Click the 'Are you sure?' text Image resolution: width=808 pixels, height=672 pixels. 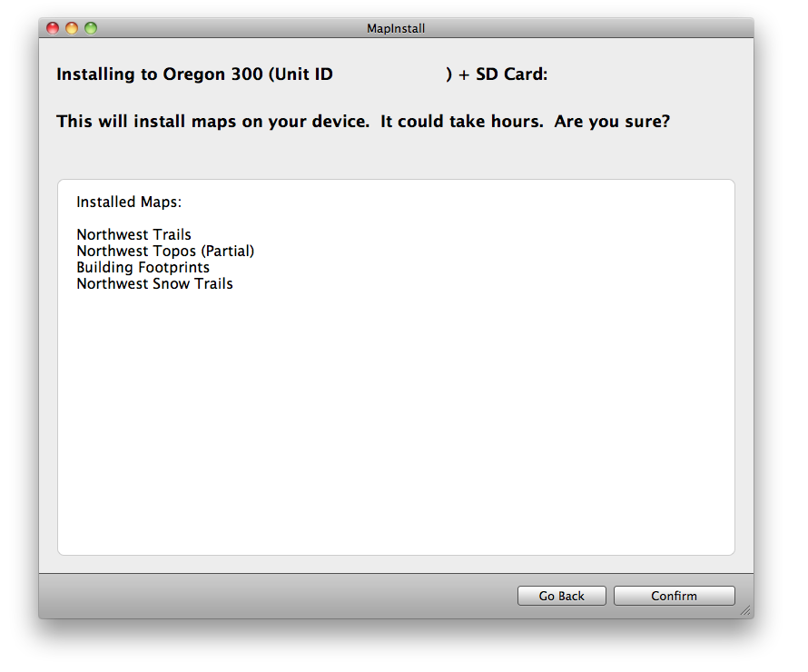tap(612, 121)
